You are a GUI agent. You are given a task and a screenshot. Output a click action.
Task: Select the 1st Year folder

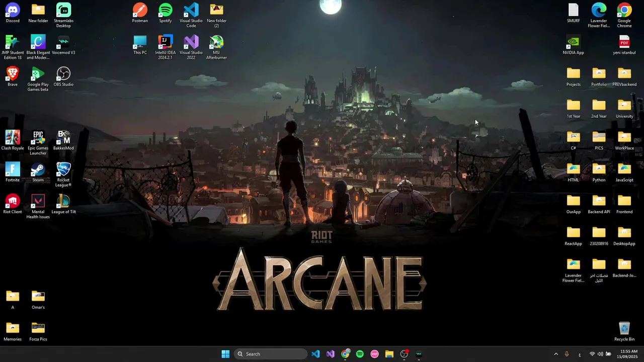click(x=574, y=109)
